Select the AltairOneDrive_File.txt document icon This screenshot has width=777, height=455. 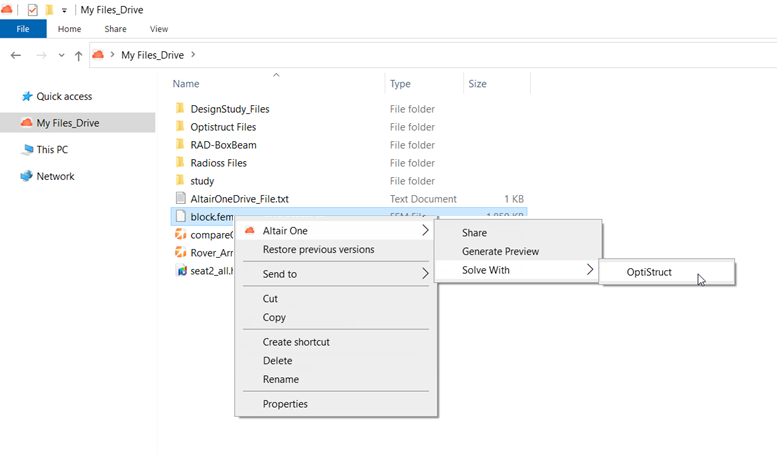pyautogui.click(x=180, y=199)
